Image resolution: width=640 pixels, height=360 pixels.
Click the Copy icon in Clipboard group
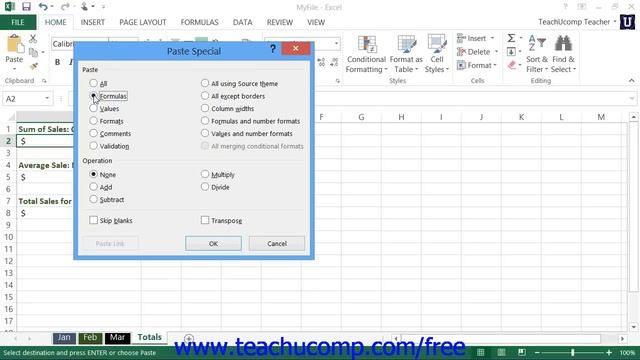[x=33, y=52]
